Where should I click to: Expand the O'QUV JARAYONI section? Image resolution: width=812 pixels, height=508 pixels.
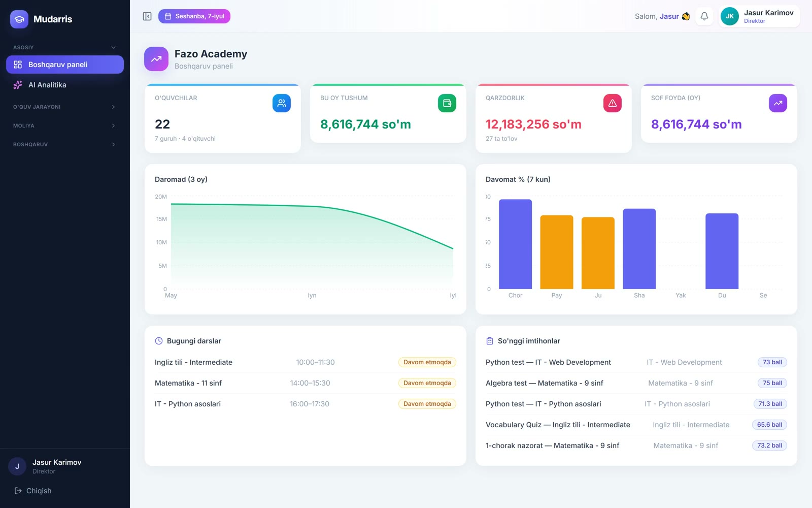coord(65,107)
